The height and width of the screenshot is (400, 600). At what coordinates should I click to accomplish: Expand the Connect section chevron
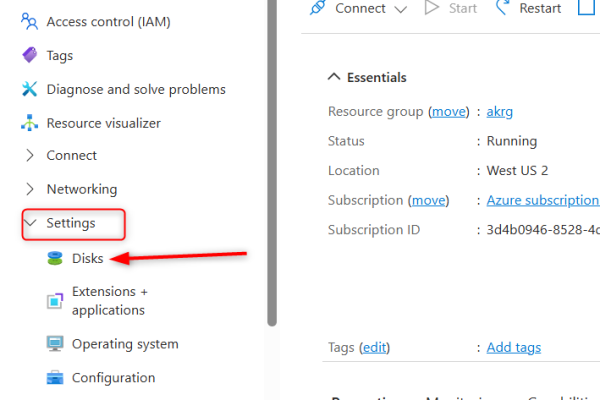coord(29,156)
